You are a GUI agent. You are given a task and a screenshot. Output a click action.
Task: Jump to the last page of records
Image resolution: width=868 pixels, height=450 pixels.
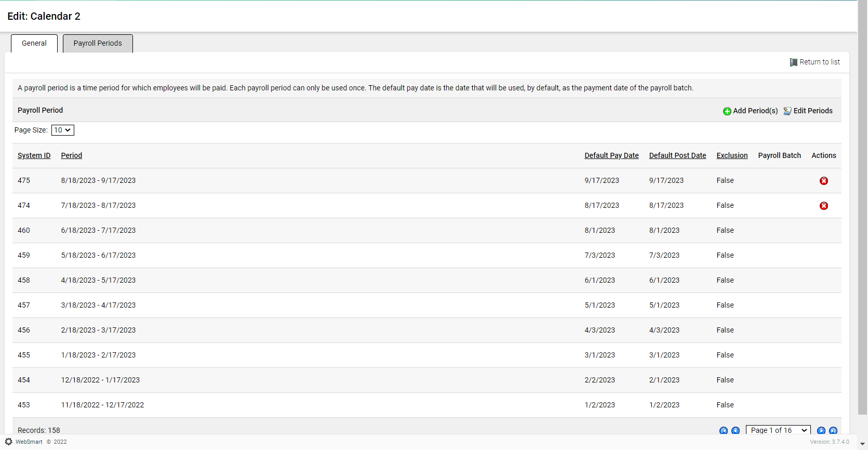click(x=833, y=430)
